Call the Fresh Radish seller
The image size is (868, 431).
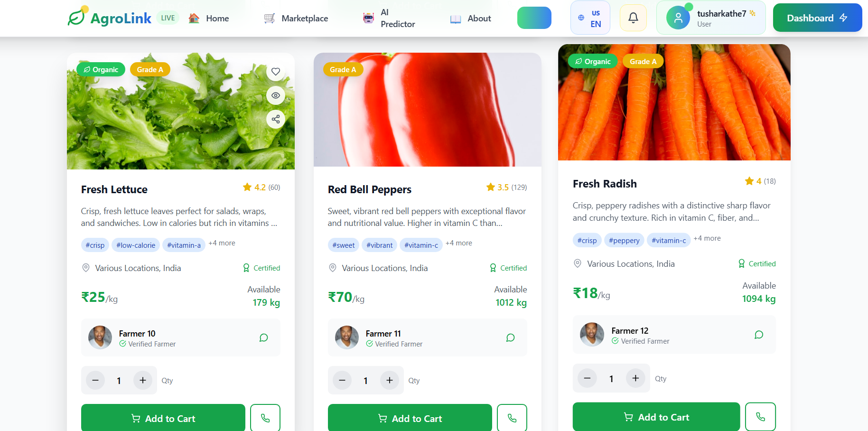click(760, 417)
